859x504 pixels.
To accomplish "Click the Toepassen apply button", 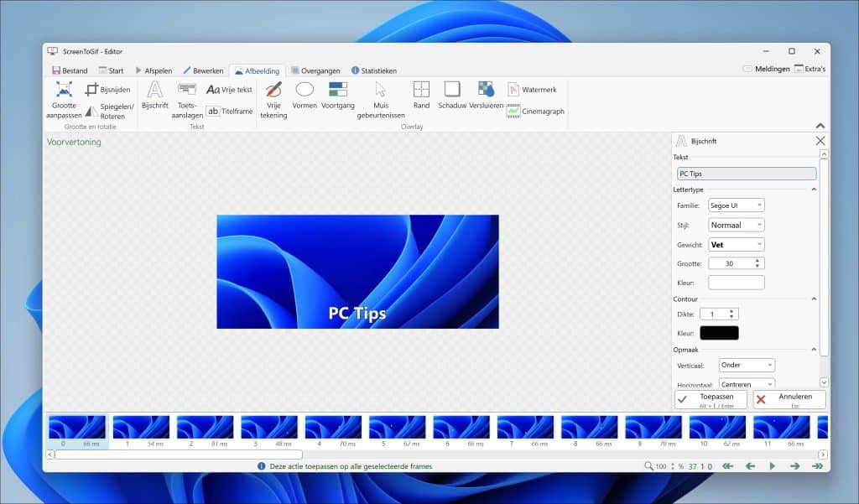I will 711,399.
